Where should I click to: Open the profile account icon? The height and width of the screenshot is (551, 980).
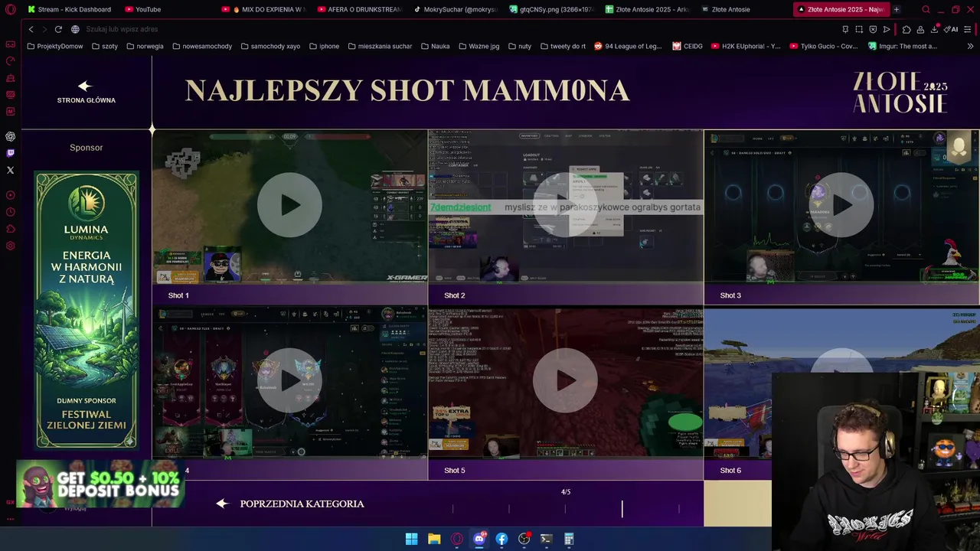point(920,29)
